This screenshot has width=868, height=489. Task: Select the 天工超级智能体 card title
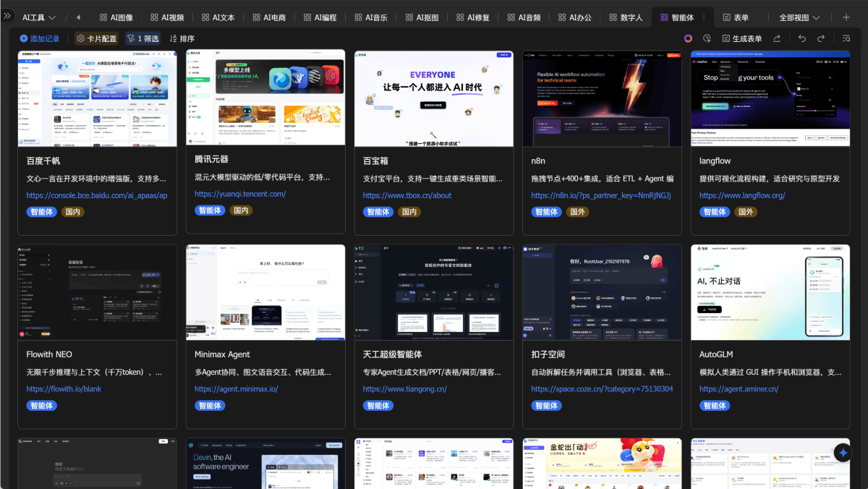[393, 354]
